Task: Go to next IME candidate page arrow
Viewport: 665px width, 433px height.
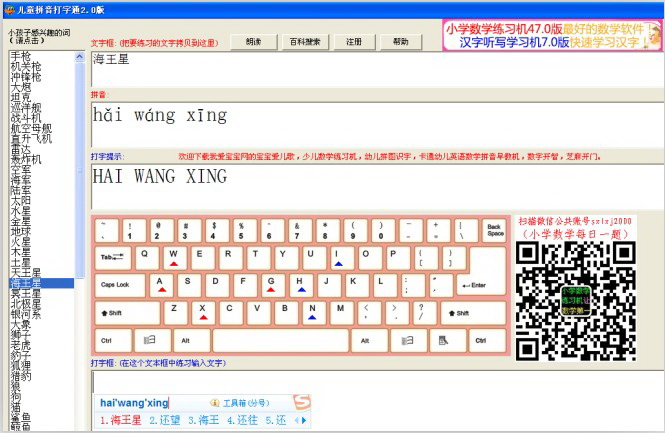Action: [x=304, y=420]
